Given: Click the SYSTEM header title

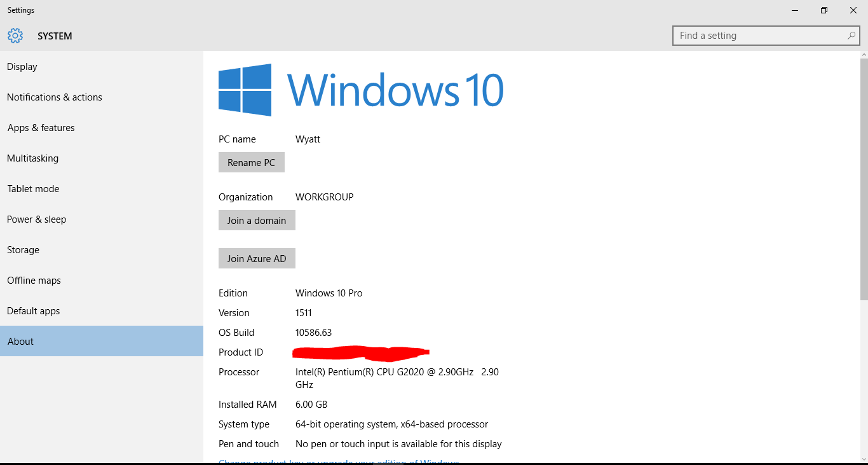Looking at the screenshot, I should pos(55,36).
